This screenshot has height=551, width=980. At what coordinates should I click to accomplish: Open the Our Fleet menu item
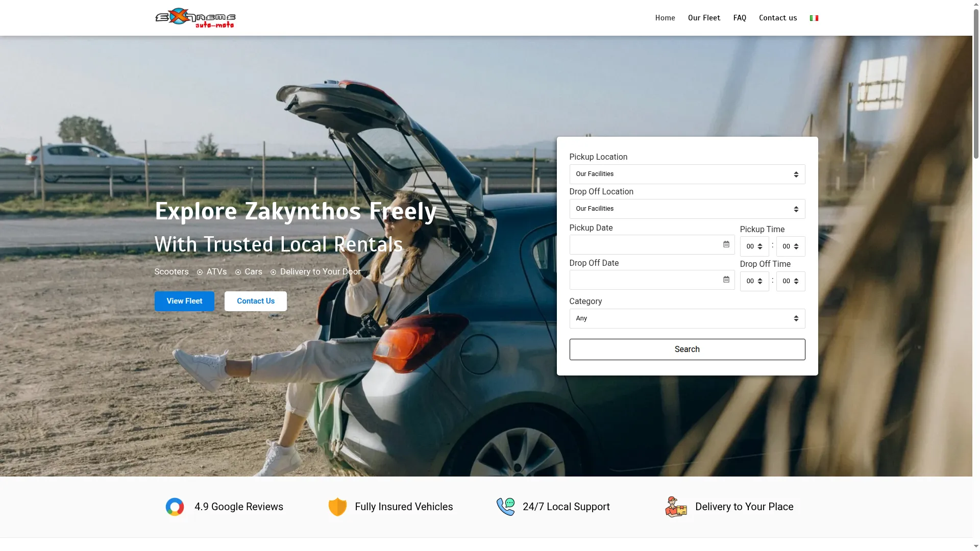tap(704, 18)
